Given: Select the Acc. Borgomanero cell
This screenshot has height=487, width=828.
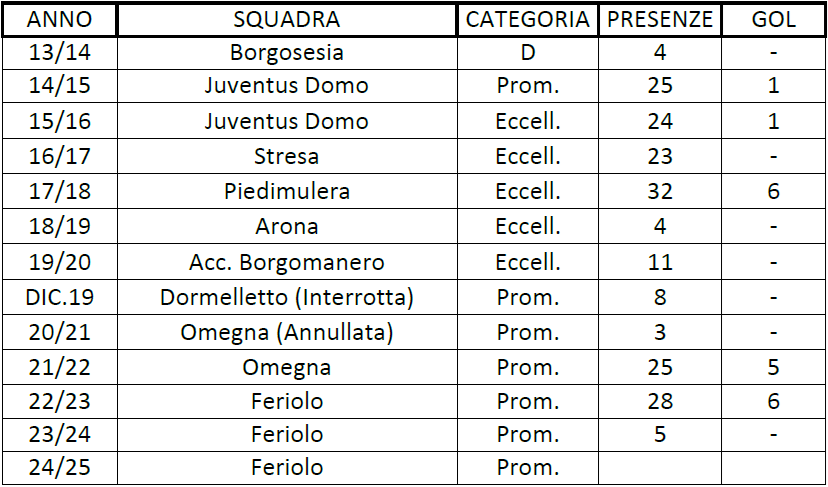Looking at the screenshot, I should pos(287,262).
